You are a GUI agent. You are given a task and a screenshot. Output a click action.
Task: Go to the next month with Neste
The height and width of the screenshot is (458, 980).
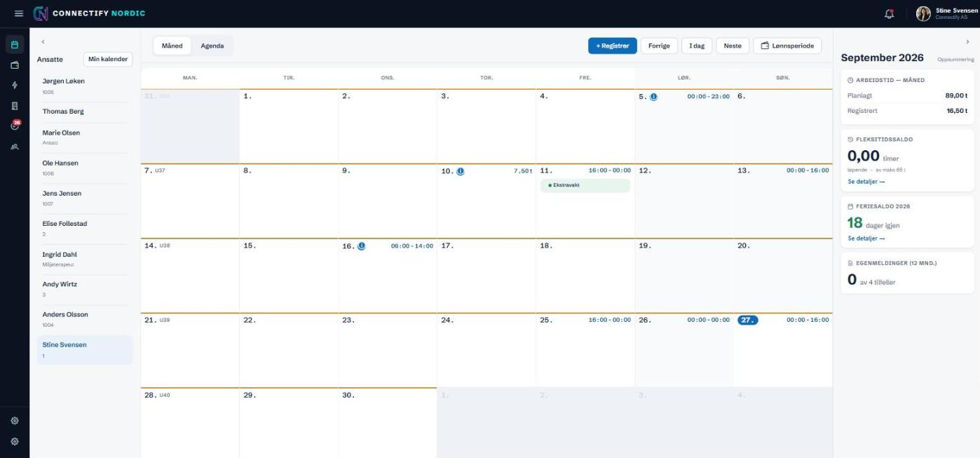(733, 46)
